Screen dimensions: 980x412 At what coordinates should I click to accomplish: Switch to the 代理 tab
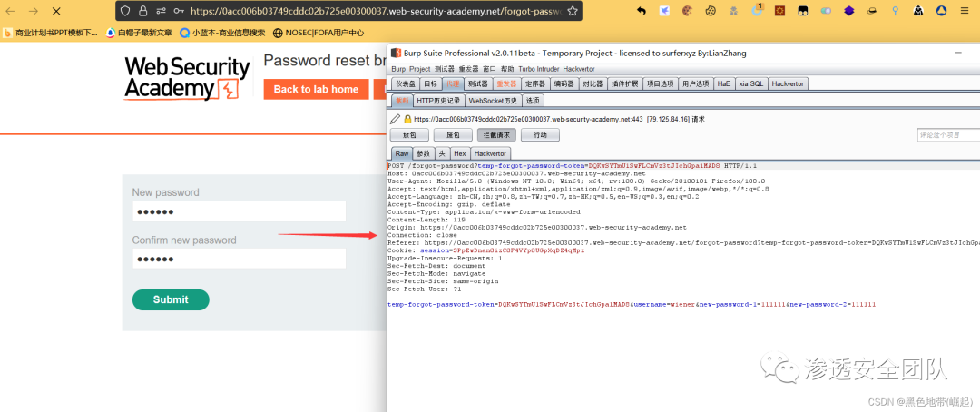point(453,83)
